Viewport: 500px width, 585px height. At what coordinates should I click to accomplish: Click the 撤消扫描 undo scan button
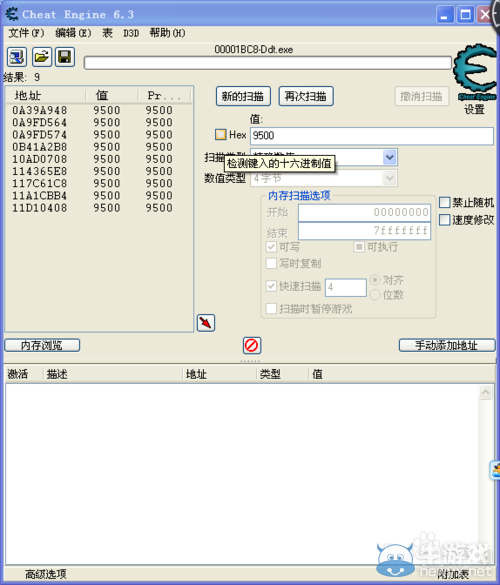(422, 97)
